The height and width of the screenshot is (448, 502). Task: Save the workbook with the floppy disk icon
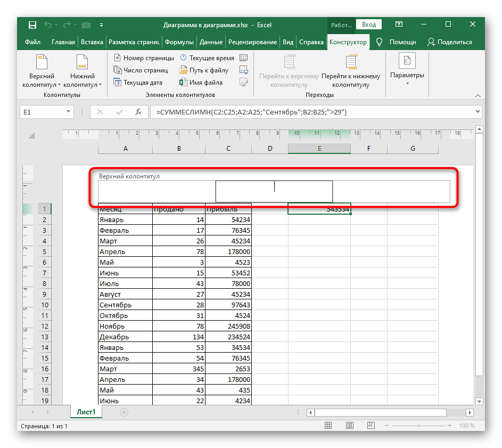pyautogui.click(x=32, y=25)
